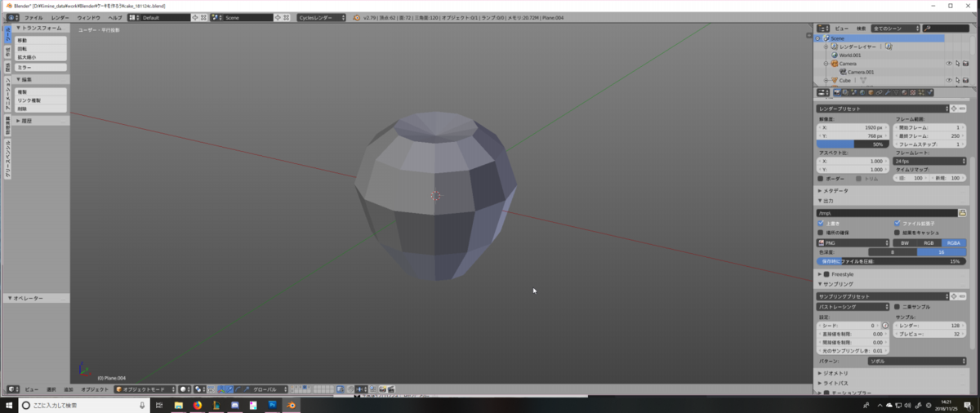Image resolution: width=980 pixels, height=413 pixels.
Task: Click the 拡大縮小 button
Action: click(41, 57)
